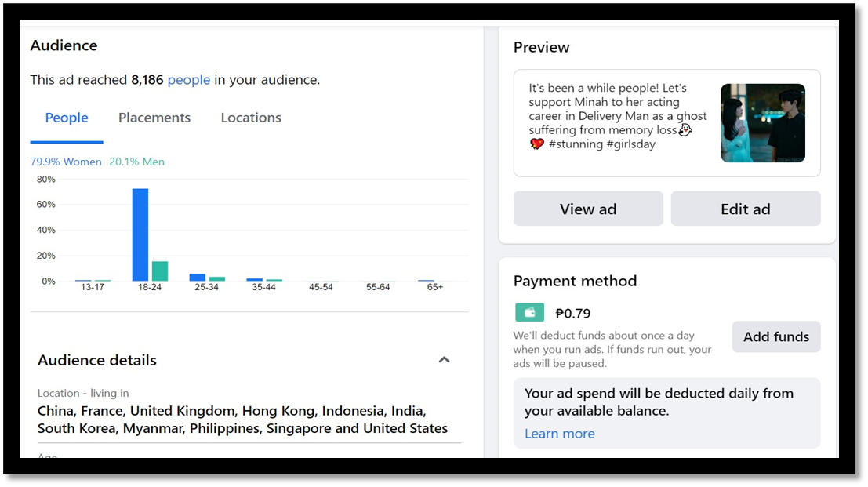Image resolution: width=868 pixels, height=487 pixels.
Task: Click the location countries list field
Action: (243, 420)
